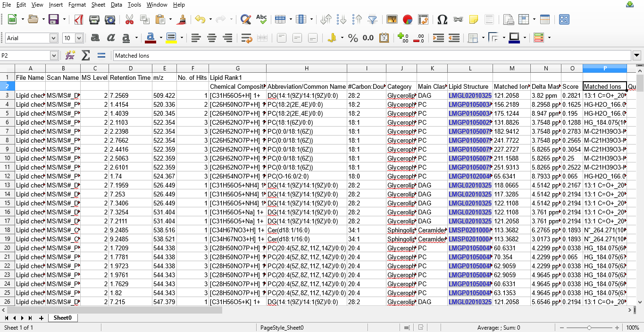Image resolution: width=644 pixels, height=332 pixels.
Task: Delete decimal place icon
Action: pos(418,38)
